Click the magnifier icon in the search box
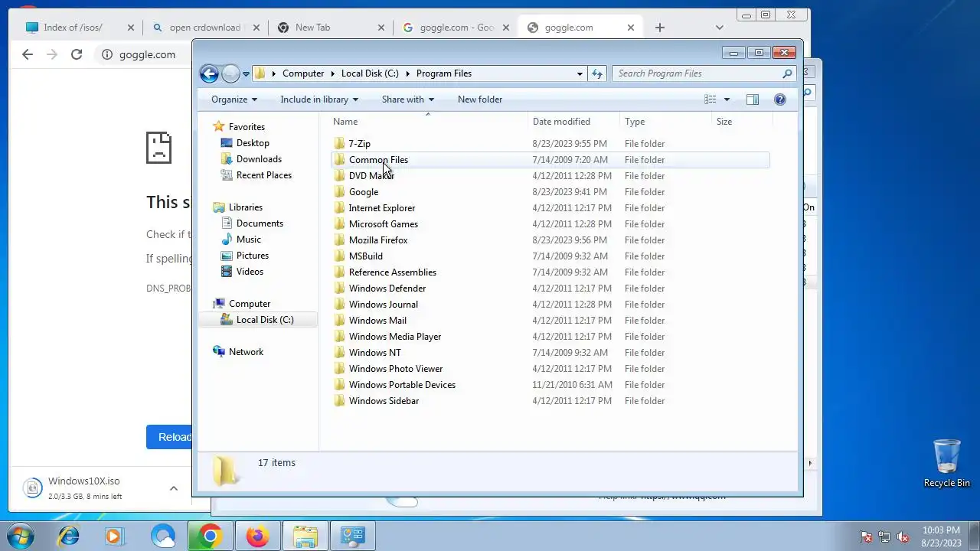Viewport: 980px width, 551px height. click(787, 73)
